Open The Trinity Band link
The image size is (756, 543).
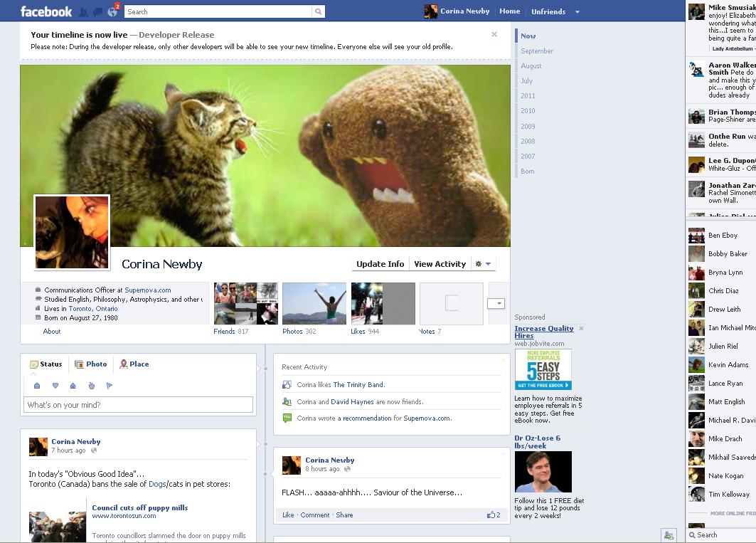coord(358,385)
